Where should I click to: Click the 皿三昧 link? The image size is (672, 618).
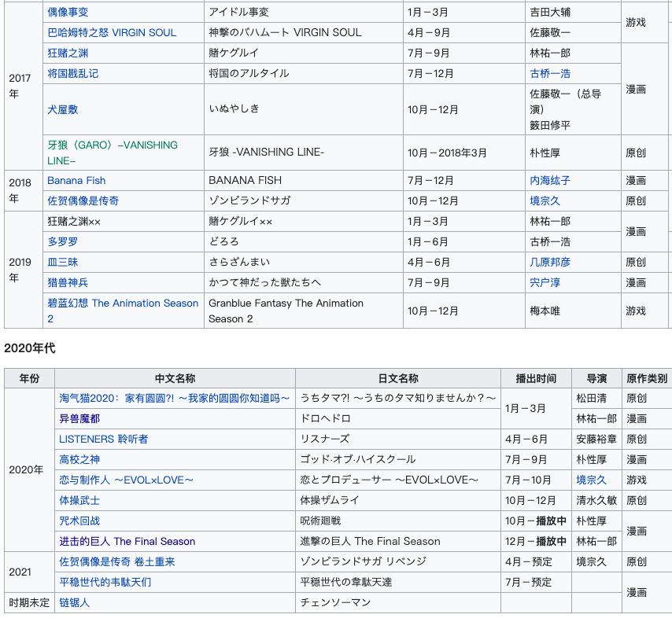pos(63,262)
